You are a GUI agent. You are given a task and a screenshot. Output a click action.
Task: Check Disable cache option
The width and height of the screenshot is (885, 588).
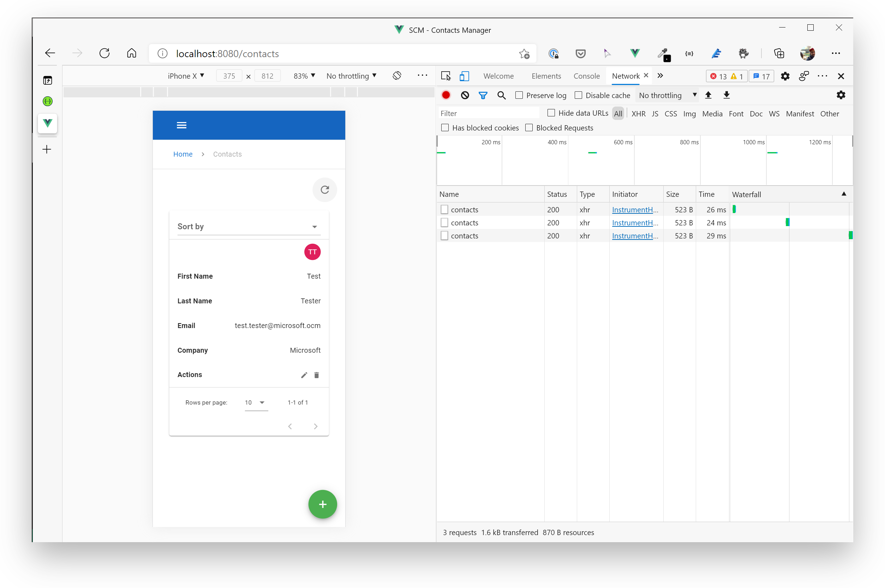(x=578, y=95)
